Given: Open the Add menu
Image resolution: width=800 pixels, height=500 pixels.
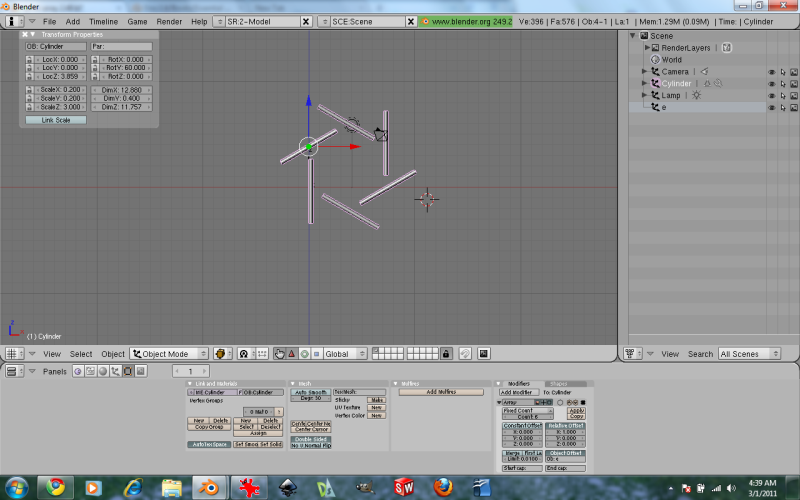Looking at the screenshot, I should pos(72,21).
